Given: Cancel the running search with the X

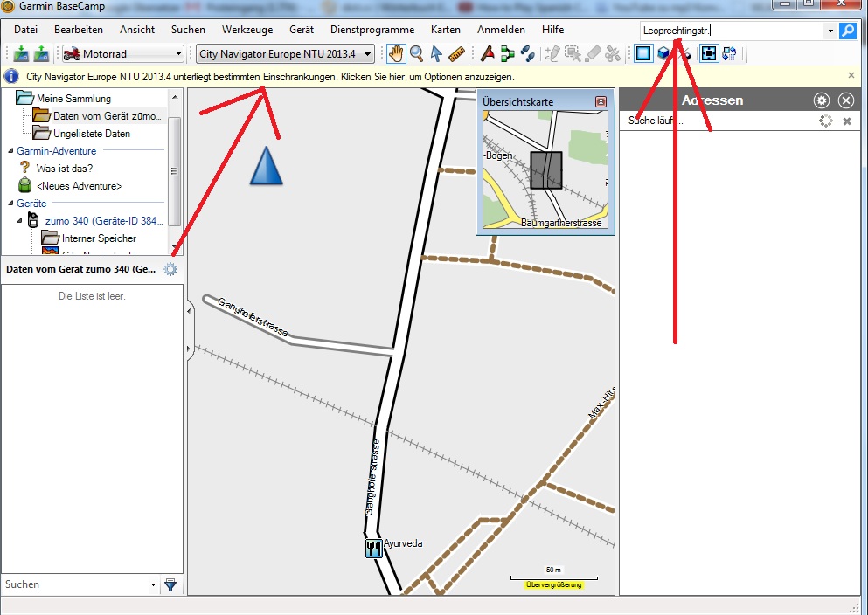Looking at the screenshot, I should 847,121.
